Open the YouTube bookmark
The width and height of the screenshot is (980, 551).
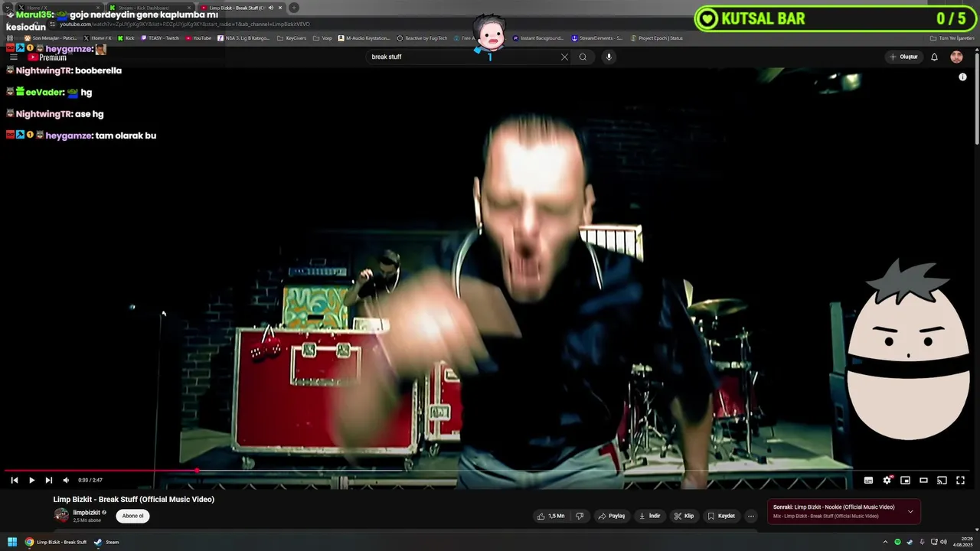[x=198, y=37]
